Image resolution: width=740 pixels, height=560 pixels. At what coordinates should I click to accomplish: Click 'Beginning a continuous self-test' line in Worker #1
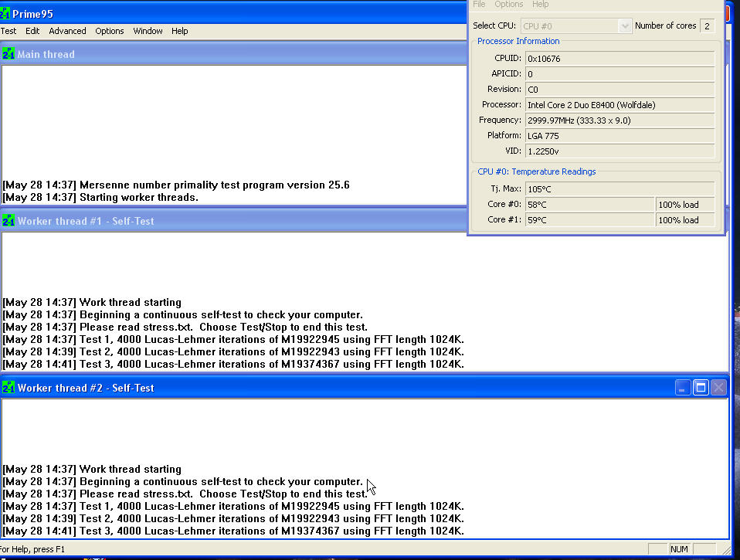tap(182, 314)
